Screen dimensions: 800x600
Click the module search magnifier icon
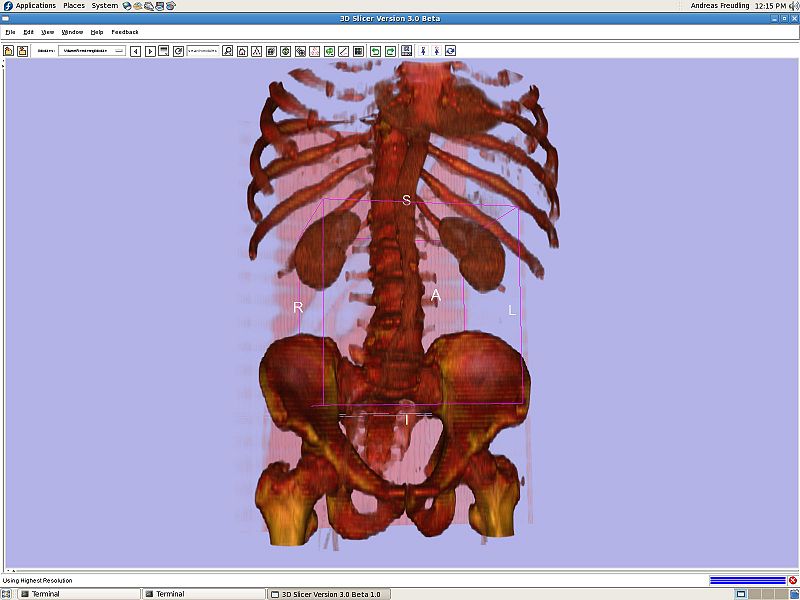click(228, 51)
